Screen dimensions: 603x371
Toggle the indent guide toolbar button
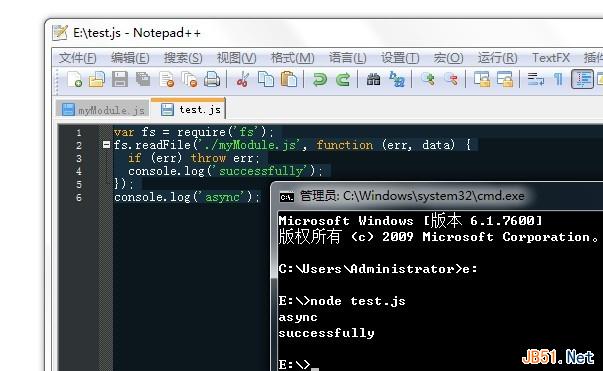[582, 79]
